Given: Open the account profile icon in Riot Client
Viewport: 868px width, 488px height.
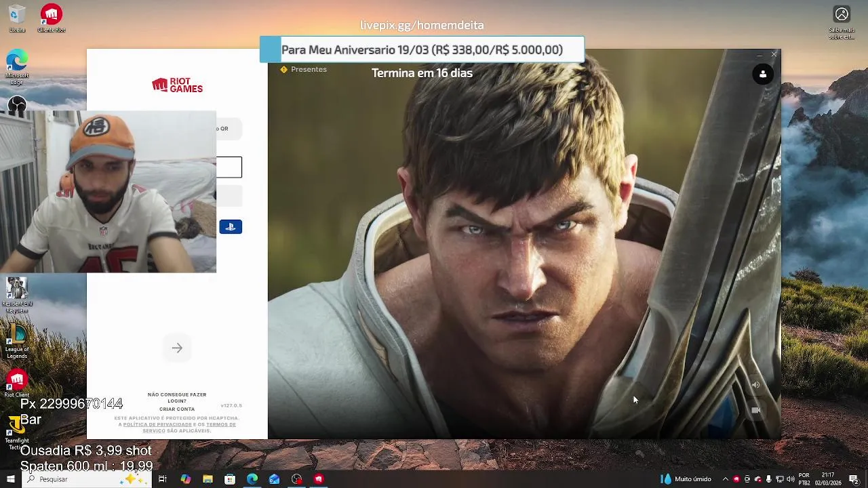Looking at the screenshot, I should pyautogui.click(x=763, y=75).
